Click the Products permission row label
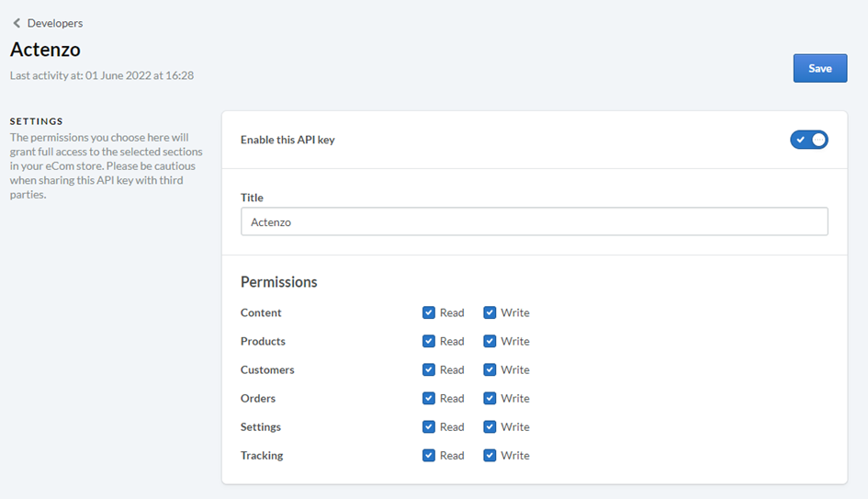 click(263, 341)
